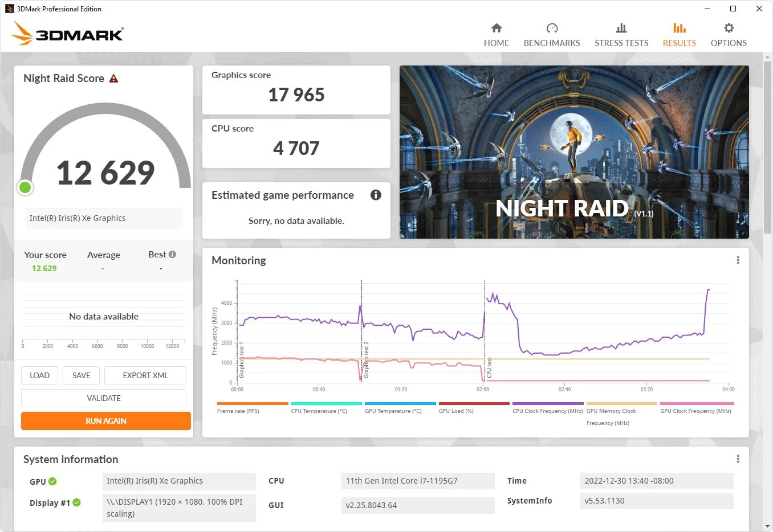Click the Graphics test 2 marker line
The width and height of the screenshot is (773, 532).
tap(361, 331)
